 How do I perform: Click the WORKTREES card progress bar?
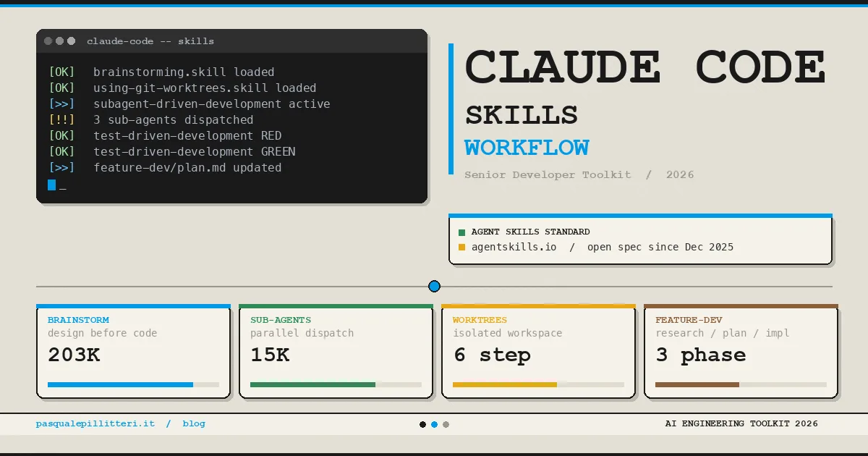[538, 385]
